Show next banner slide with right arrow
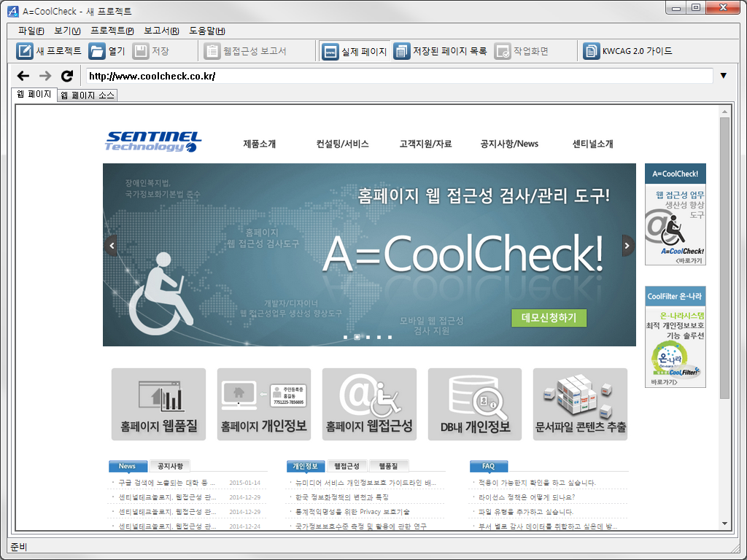Screen dimensions: 747x560 click(x=627, y=246)
